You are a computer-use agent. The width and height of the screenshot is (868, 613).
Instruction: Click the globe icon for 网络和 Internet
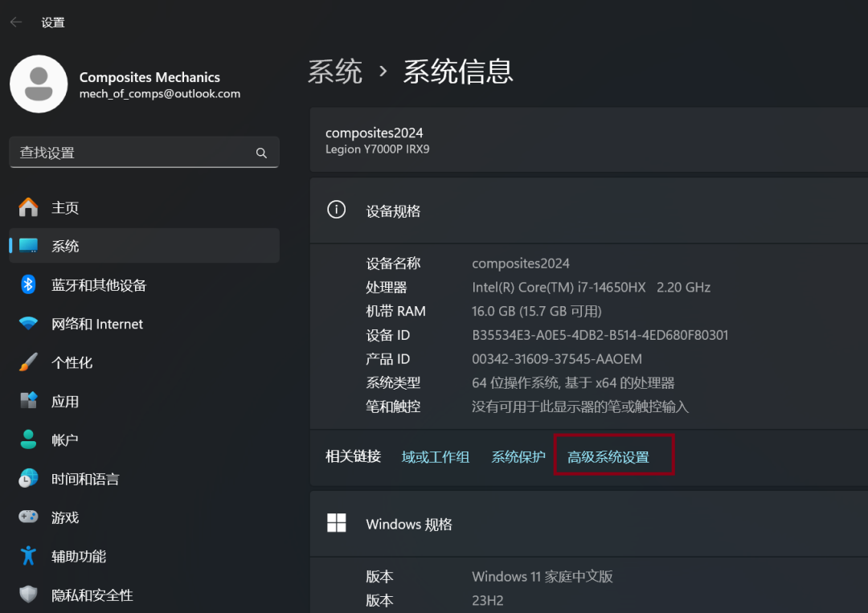(30, 324)
